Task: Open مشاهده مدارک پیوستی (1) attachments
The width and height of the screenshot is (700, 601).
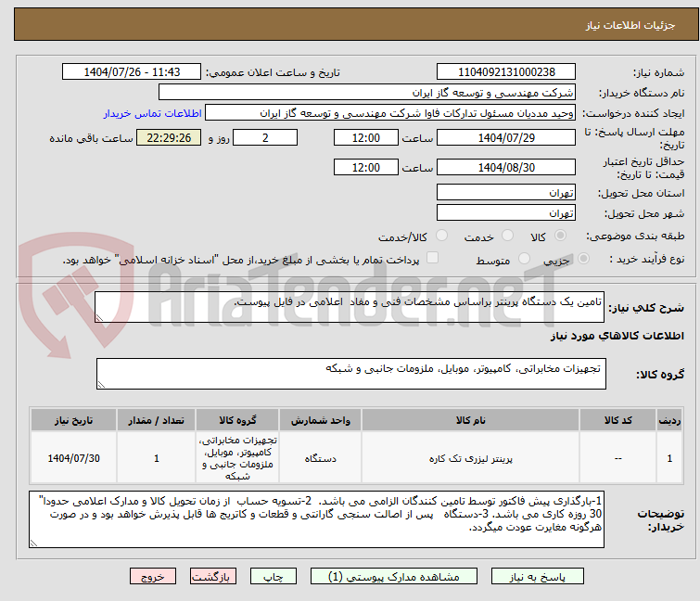Action: pos(396,576)
